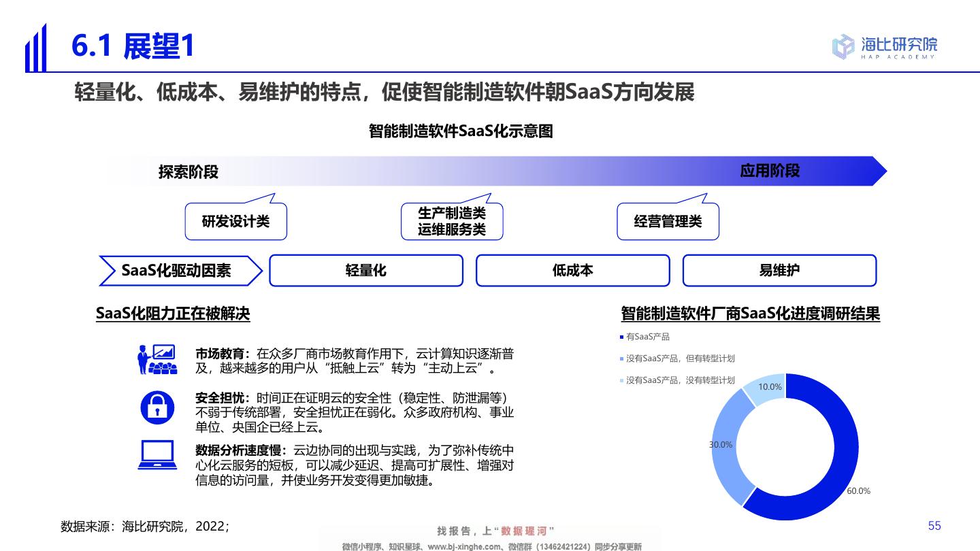The height and width of the screenshot is (551, 980).
Task: Select the 生产制造类 运维服务类 callout bubble
Action: (451, 222)
